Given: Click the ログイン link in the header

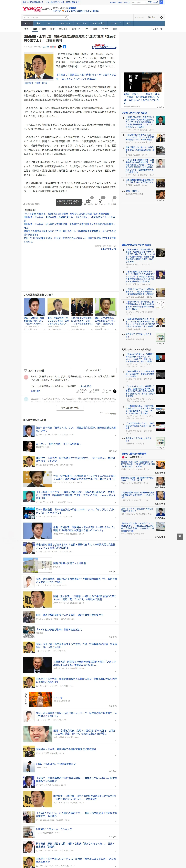Looking at the screenshot, I should [x=57, y=11].
